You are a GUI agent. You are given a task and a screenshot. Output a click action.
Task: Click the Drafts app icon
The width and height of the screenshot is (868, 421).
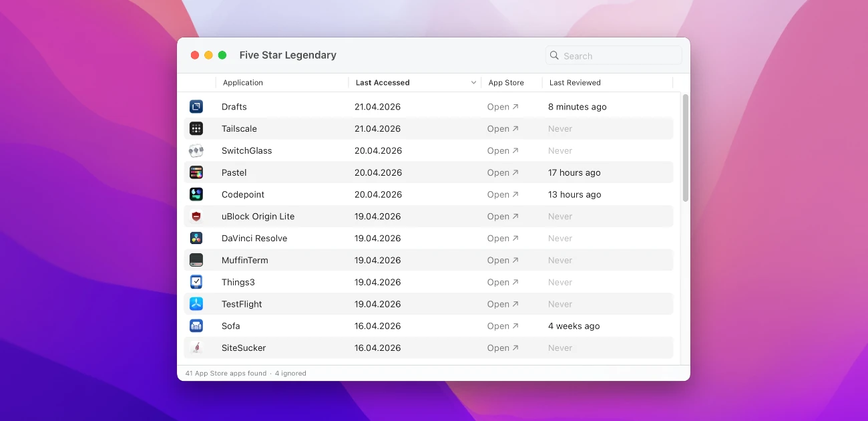point(196,106)
